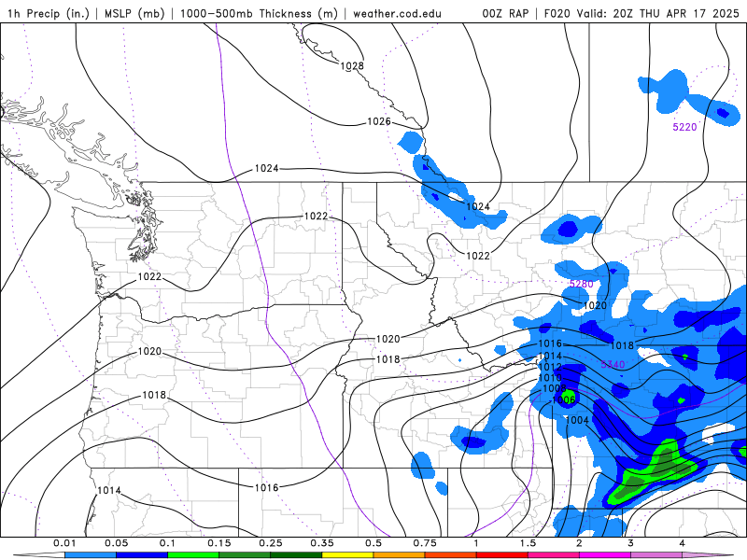Click the dark blue legend color segment
Image resolution: width=747 pixels, height=560 pixels.
[142, 554]
